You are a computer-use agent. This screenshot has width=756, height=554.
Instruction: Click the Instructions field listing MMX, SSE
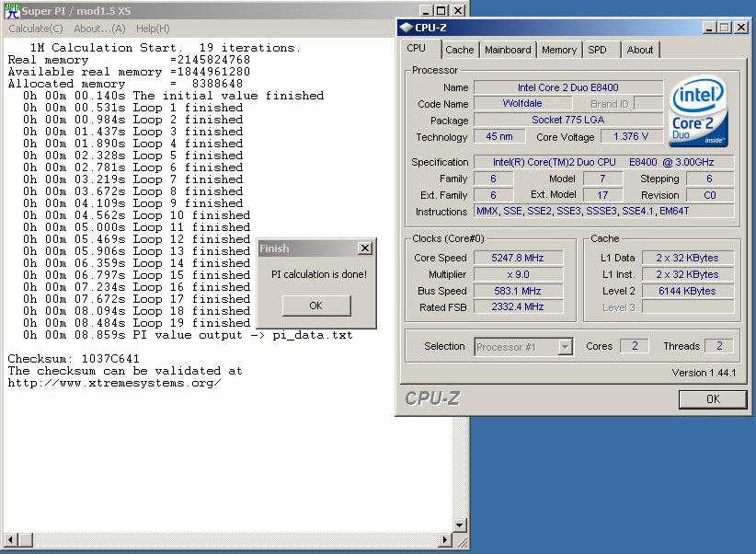603,212
